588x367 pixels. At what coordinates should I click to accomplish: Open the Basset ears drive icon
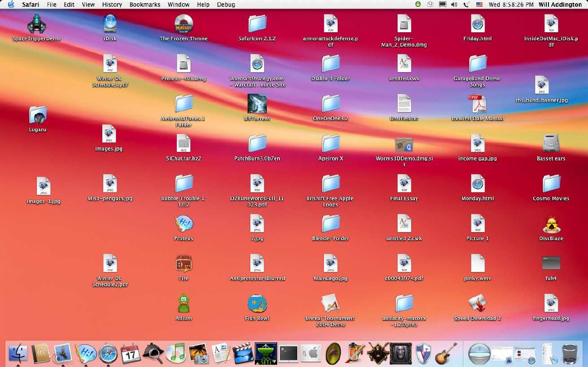[x=551, y=143]
